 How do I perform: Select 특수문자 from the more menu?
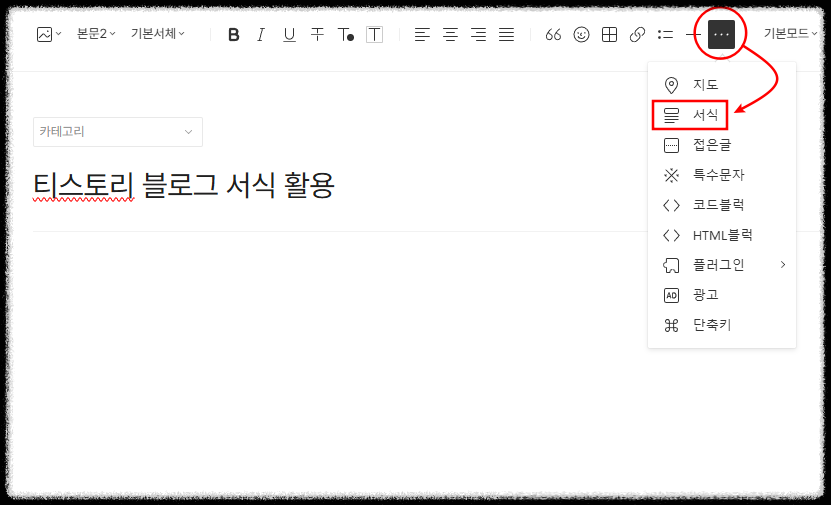722,175
